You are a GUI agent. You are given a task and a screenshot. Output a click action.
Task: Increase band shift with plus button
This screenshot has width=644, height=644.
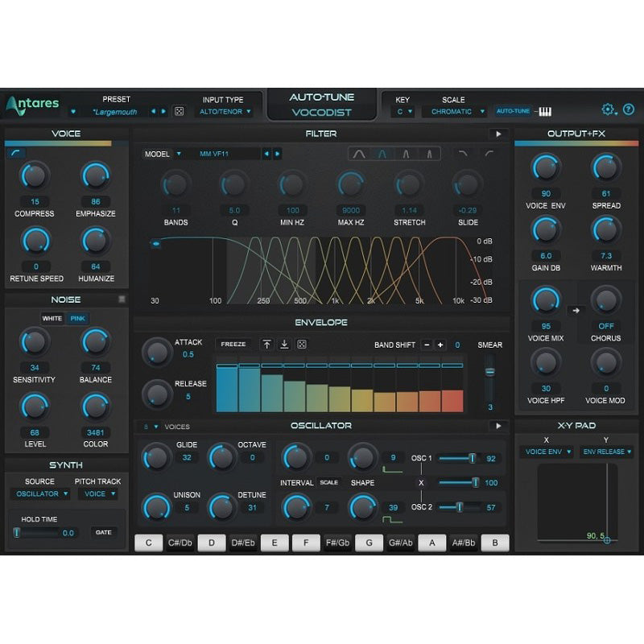click(x=440, y=345)
